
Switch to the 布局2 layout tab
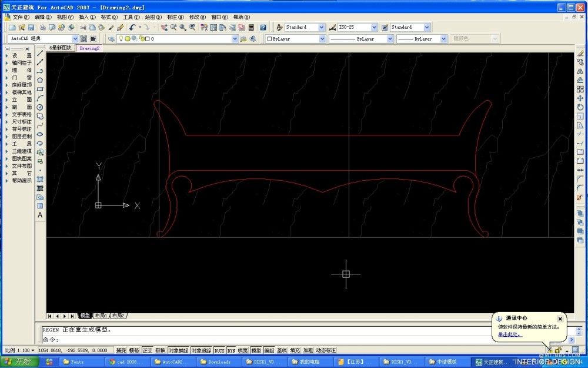(x=118, y=316)
